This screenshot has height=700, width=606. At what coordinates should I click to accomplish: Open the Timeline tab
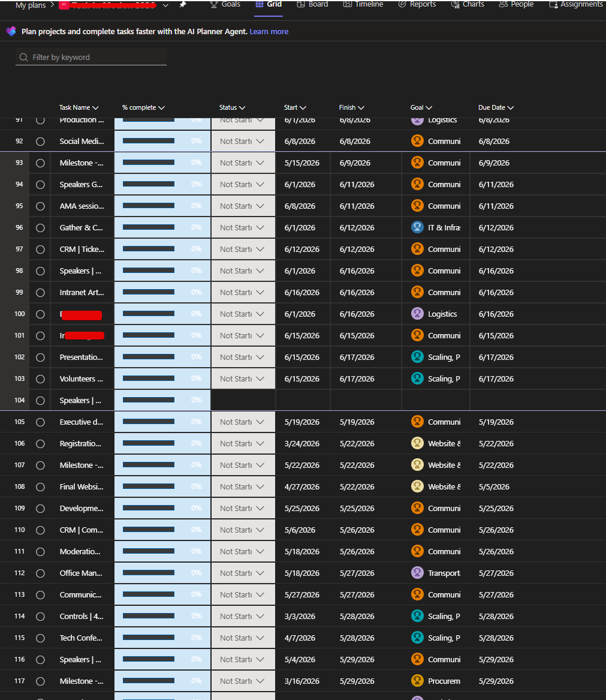tap(363, 4)
